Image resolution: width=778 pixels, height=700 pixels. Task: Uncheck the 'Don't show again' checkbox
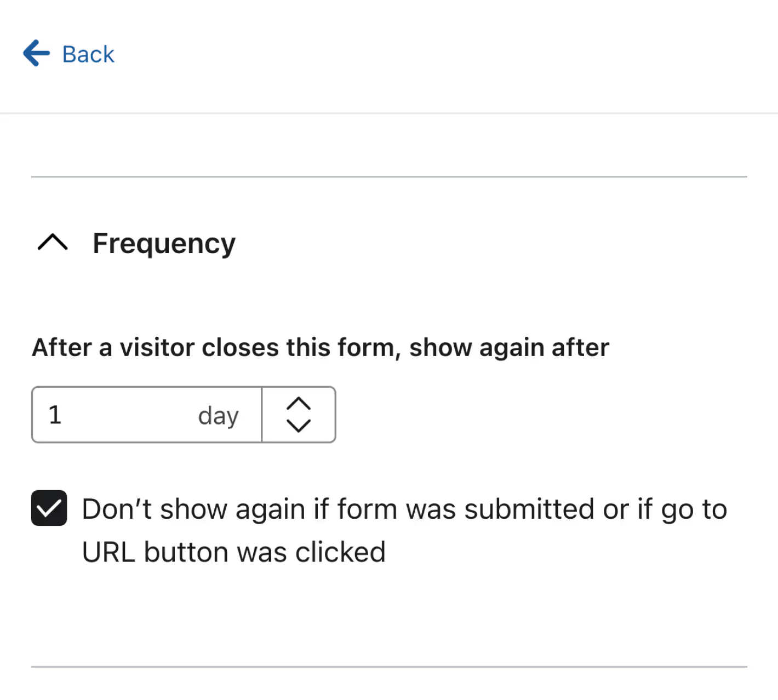click(x=49, y=508)
